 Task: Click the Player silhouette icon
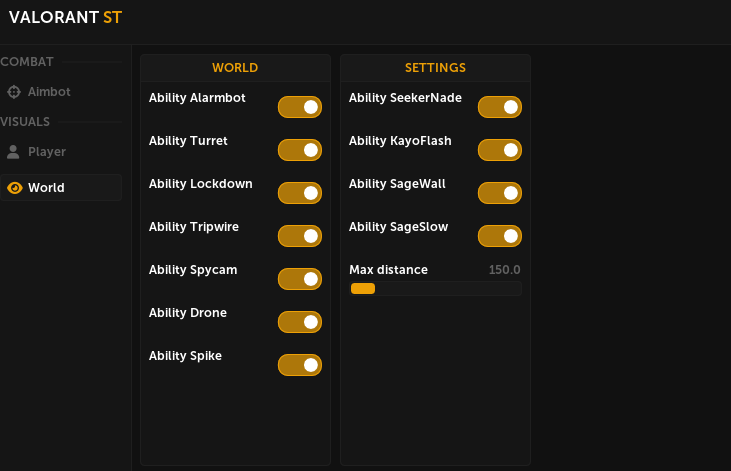(x=13, y=152)
